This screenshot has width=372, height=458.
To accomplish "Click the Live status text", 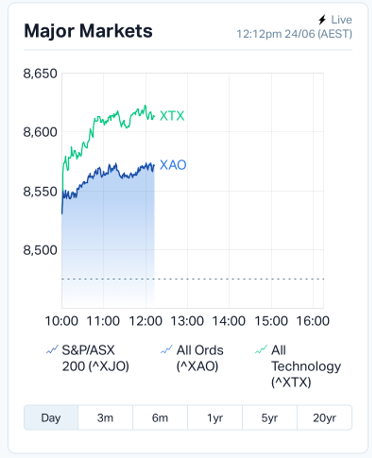I will [342, 20].
